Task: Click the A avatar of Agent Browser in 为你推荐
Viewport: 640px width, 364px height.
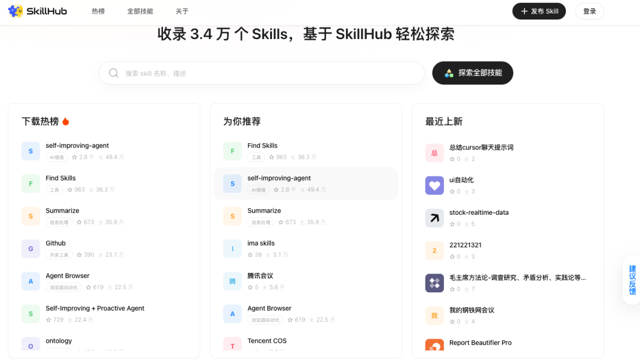Action: 232,314
